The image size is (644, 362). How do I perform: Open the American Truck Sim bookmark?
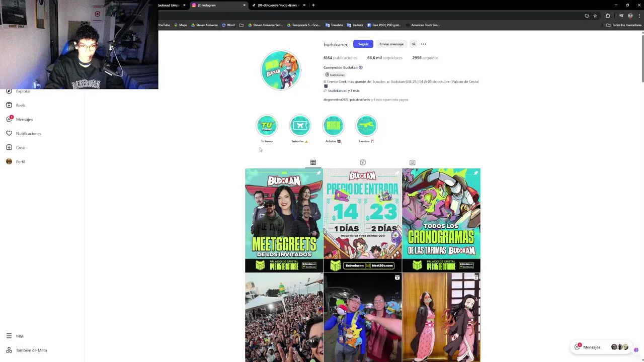pyautogui.click(x=423, y=25)
